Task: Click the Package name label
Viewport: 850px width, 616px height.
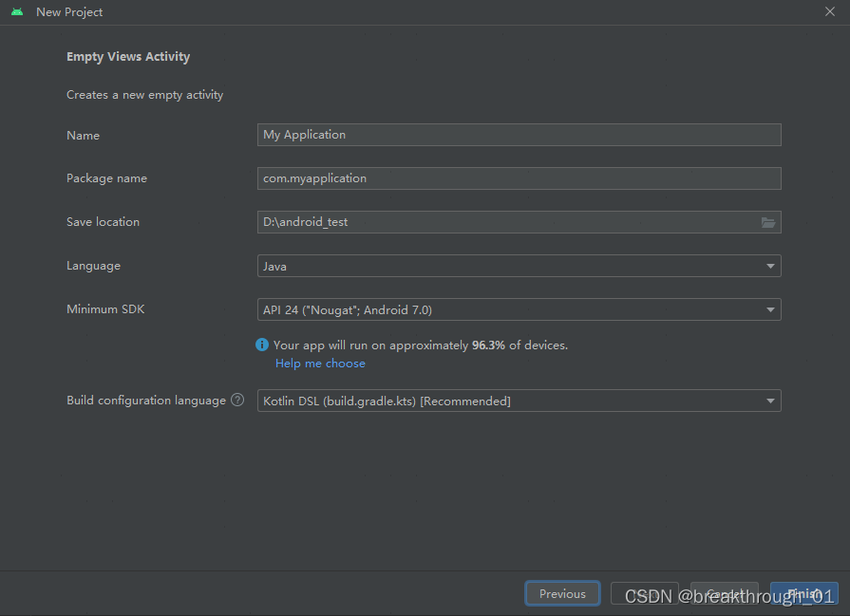Action: (x=106, y=178)
